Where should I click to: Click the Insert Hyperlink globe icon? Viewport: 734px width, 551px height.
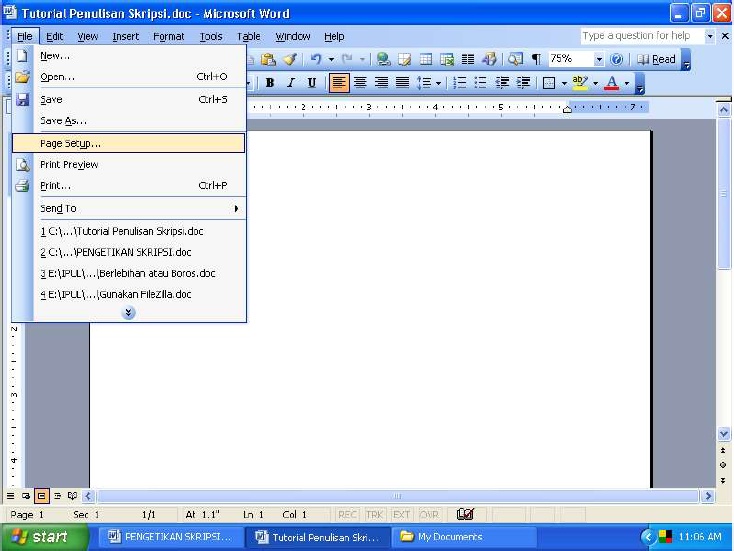(383, 59)
